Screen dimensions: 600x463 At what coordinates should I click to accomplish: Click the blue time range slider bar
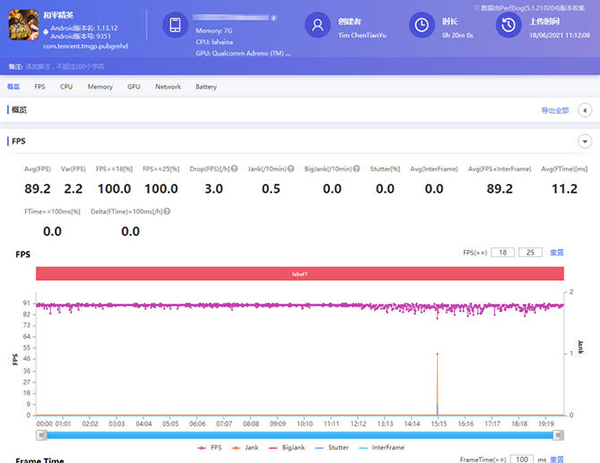[300, 435]
